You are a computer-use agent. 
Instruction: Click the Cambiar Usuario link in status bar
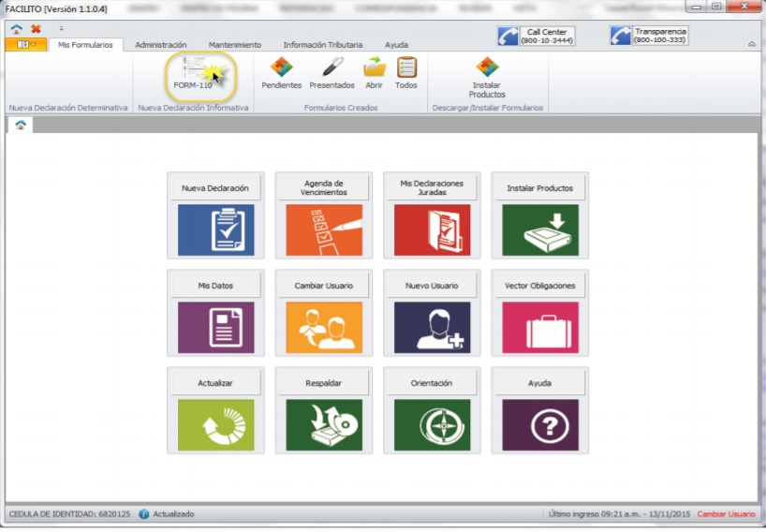(x=726, y=514)
